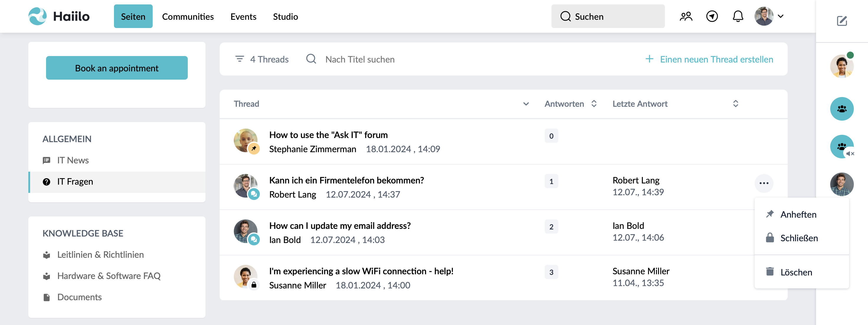The width and height of the screenshot is (868, 325).
Task: Select Löschen from context menu
Action: [x=801, y=272]
